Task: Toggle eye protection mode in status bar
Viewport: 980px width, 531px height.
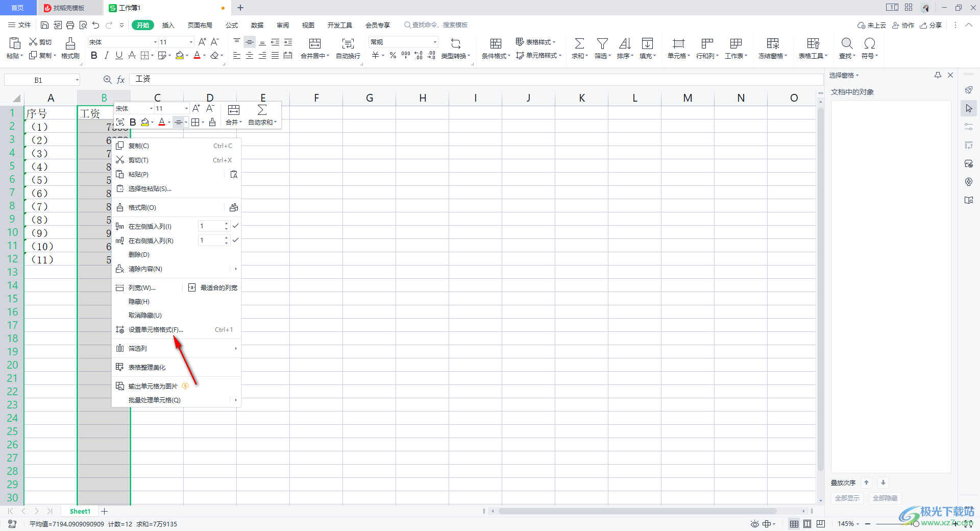Action: 754,524
